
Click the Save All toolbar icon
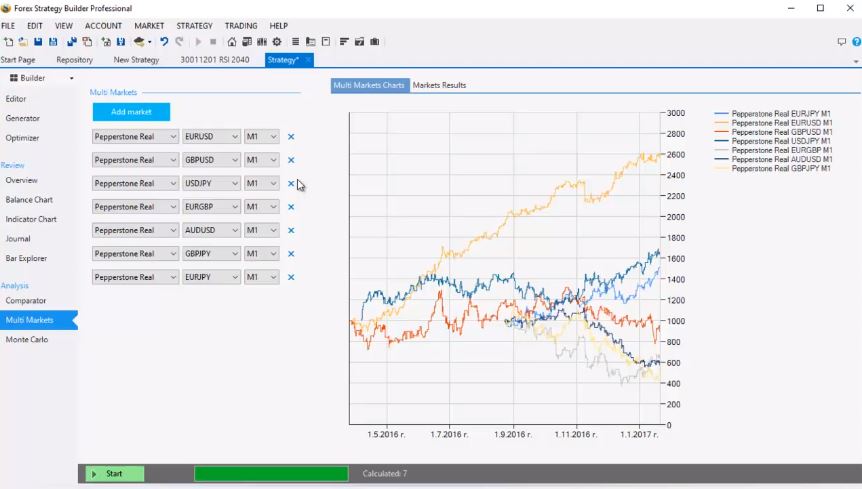tap(71, 42)
